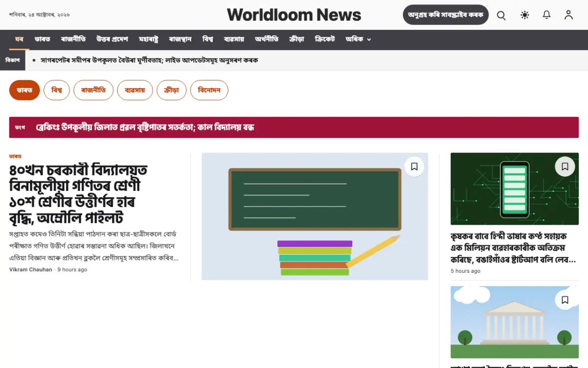Screen dimensions: 588x368
Task: Select the ভাৰত filter chip
Action: (24, 90)
